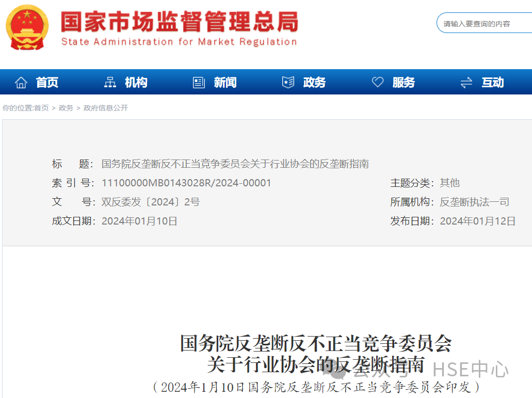Open the 政务 navigation menu item
Viewport: 532px width, 398px height.
pyautogui.click(x=315, y=83)
